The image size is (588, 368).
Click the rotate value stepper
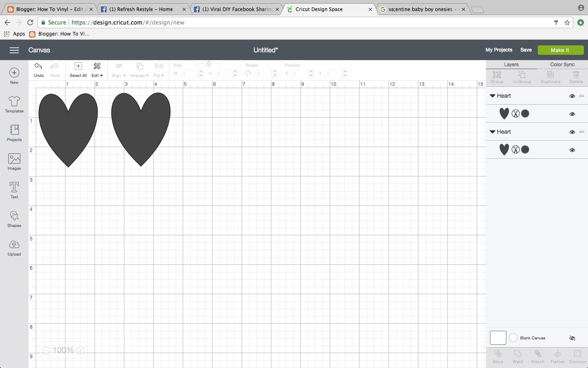275,74
